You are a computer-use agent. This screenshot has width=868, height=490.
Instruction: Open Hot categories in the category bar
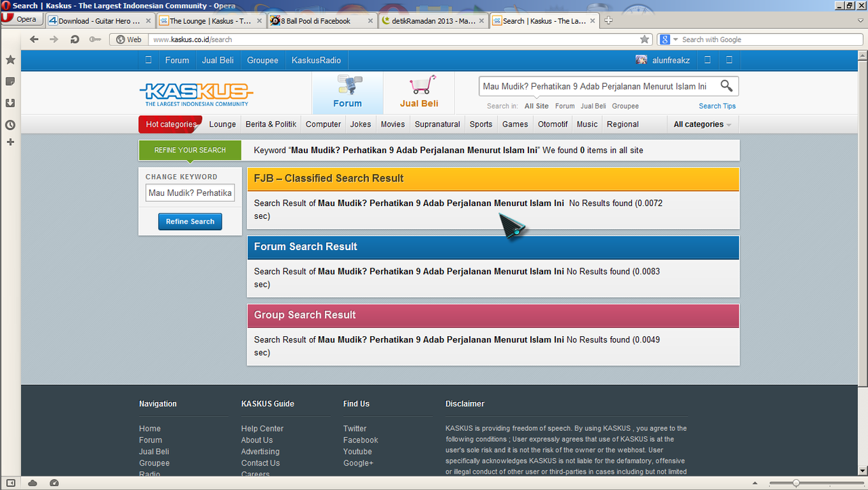coord(171,124)
